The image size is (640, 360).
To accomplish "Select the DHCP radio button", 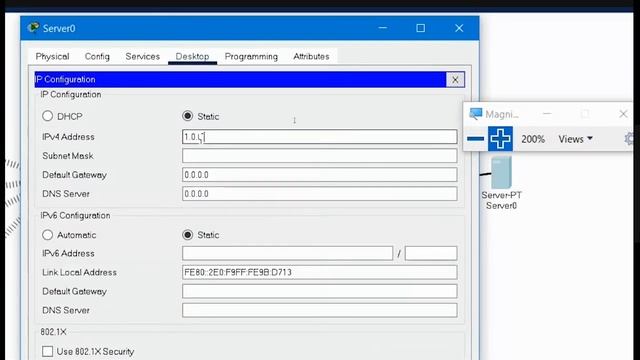I will click(x=47, y=116).
